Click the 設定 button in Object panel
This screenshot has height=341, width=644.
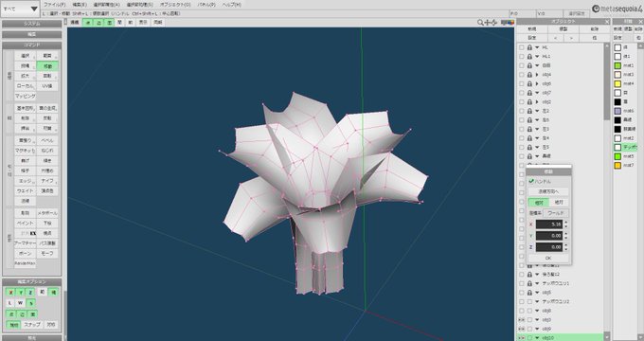532,38
